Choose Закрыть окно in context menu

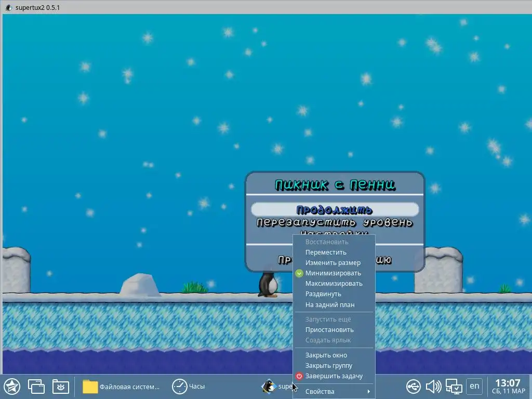(334, 355)
